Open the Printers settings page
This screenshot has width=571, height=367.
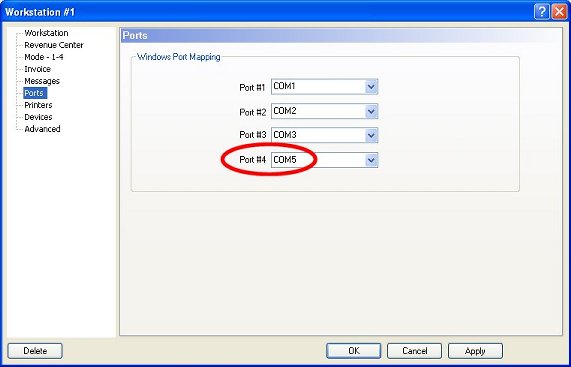click(x=38, y=105)
